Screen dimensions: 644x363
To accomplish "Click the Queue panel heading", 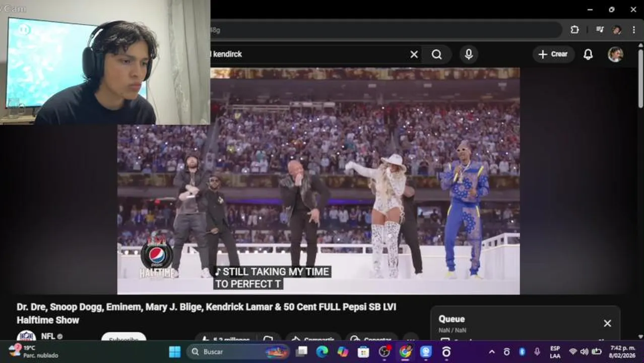I will tap(452, 319).
